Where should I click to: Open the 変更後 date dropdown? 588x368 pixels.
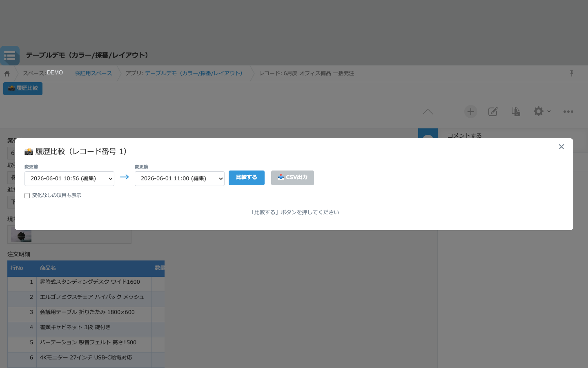180,179
